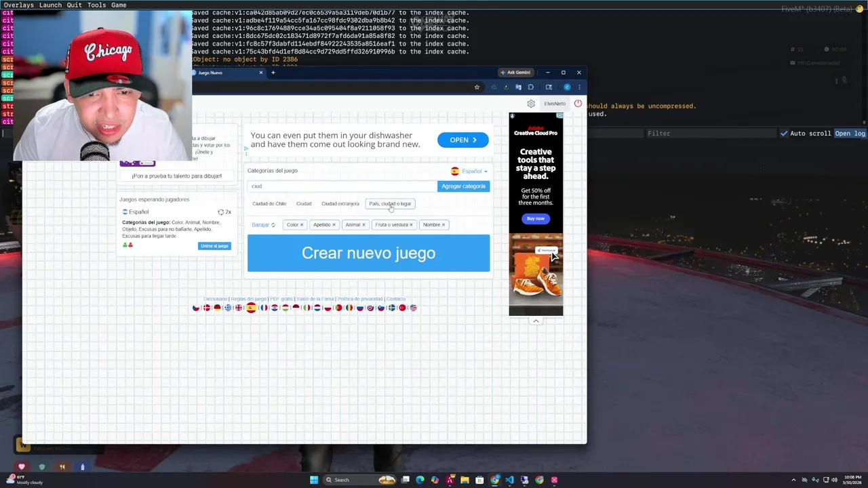This screenshot has height=488, width=868.
Task: Remove the Fruta o verdura tag
Action: (411, 224)
